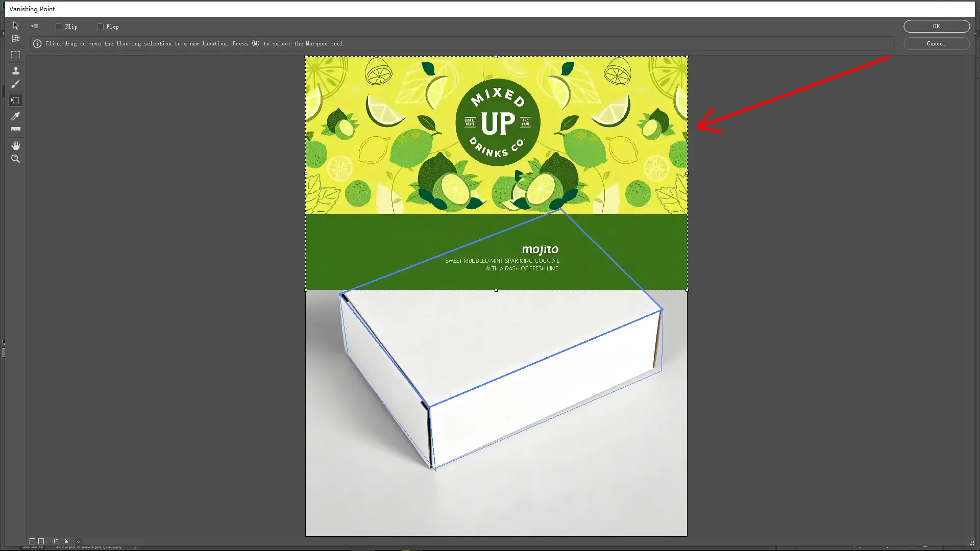Confirm changes with the OK button
980x551 pixels.
pyautogui.click(x=936, y=26)
